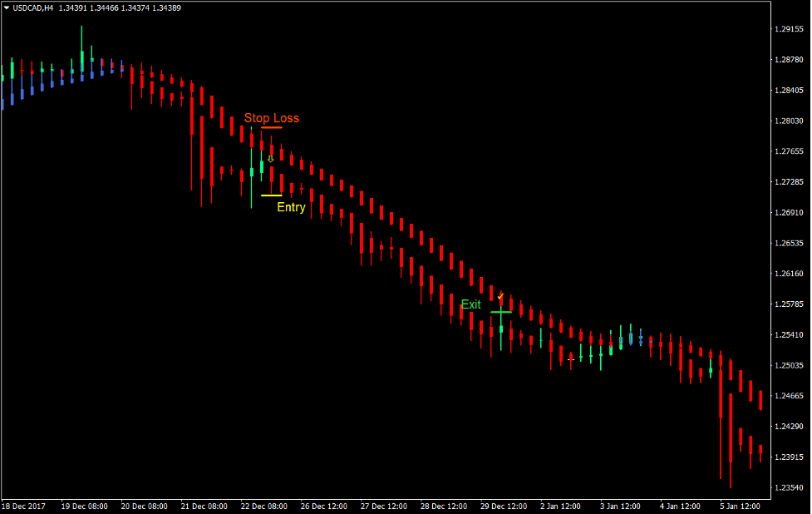Click the 22 Dec 08:00 time axis label

pos(263,505)
